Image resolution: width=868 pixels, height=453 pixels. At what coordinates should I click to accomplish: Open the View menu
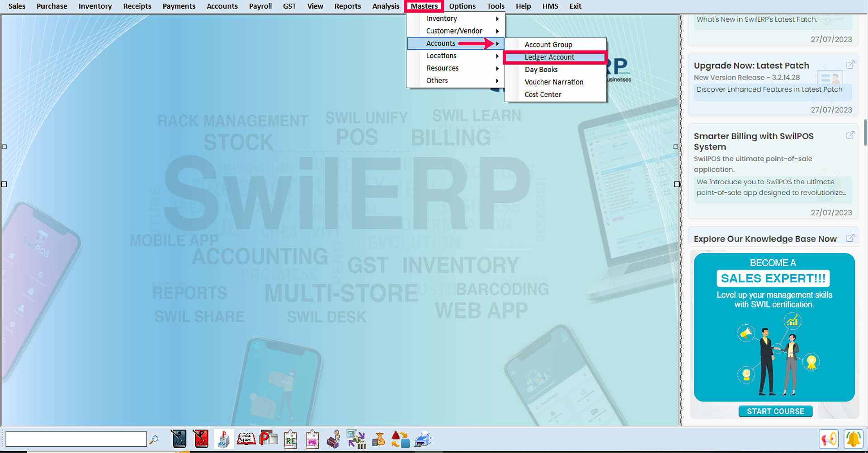click(315, 6)
